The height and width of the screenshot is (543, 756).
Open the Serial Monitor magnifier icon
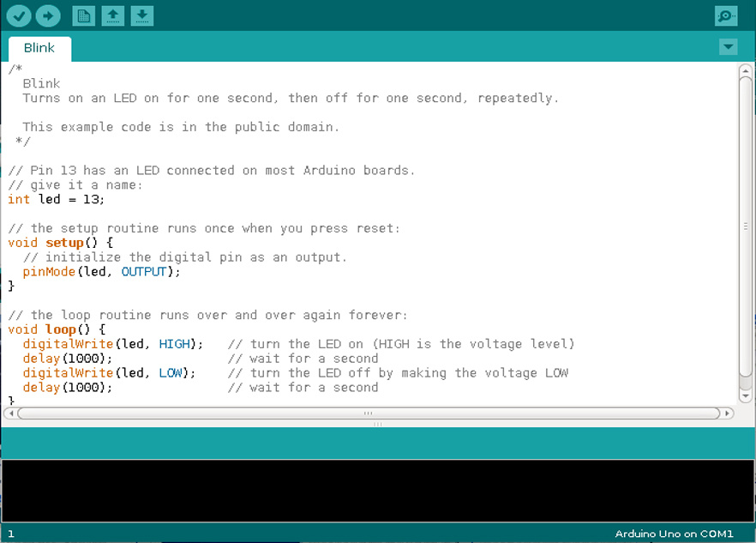[726, 15]
